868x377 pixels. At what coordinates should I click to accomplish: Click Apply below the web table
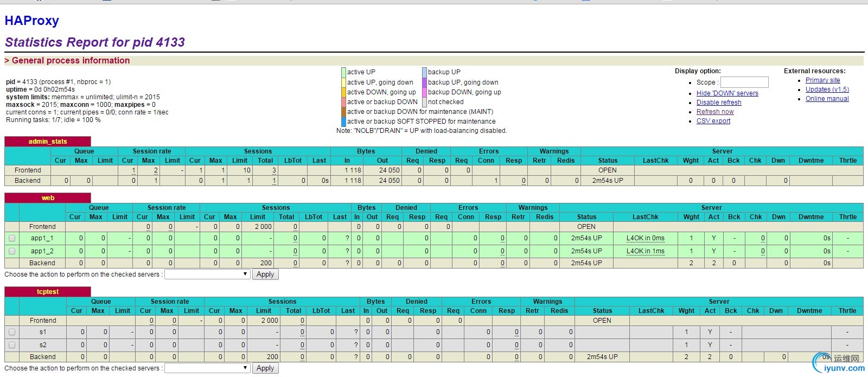[x=265, y=274]
